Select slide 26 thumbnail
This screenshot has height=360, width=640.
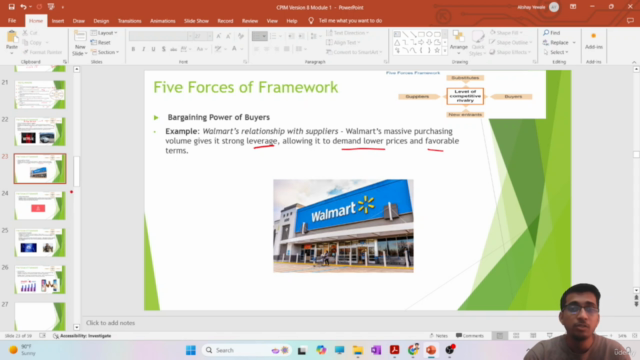click(x=40, y=280)
